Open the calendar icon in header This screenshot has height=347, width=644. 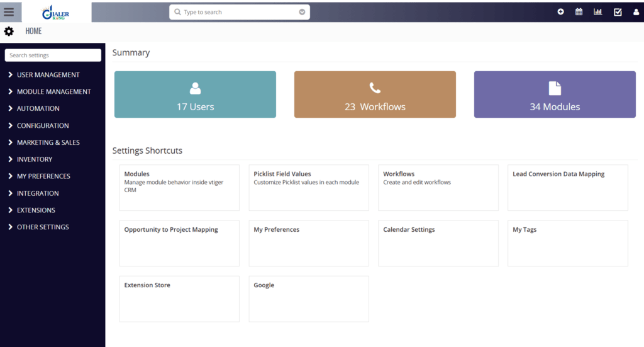pos(579,12)
